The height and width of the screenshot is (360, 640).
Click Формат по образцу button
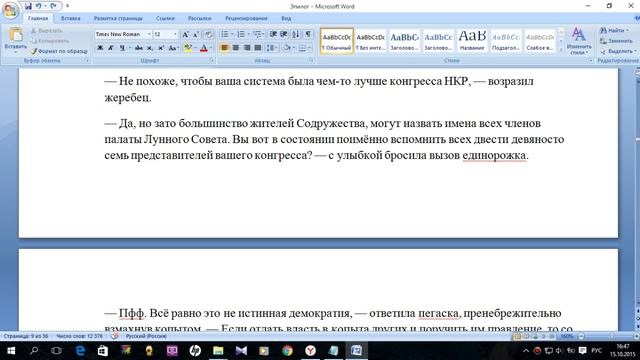(x=59, y=51)
